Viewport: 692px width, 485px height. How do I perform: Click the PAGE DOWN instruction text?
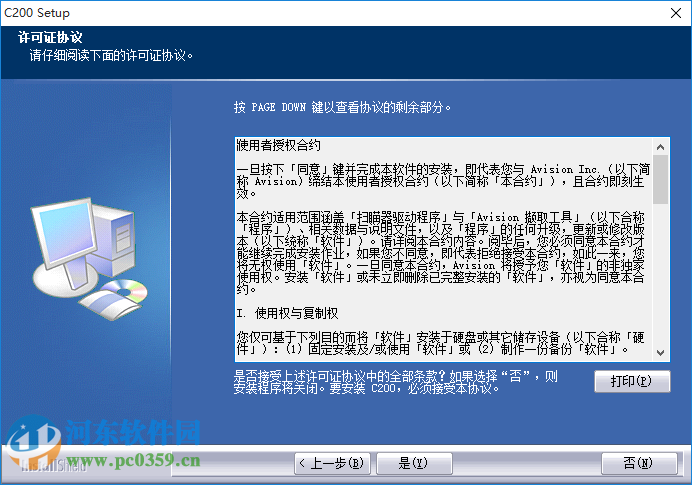click(342, 107)
